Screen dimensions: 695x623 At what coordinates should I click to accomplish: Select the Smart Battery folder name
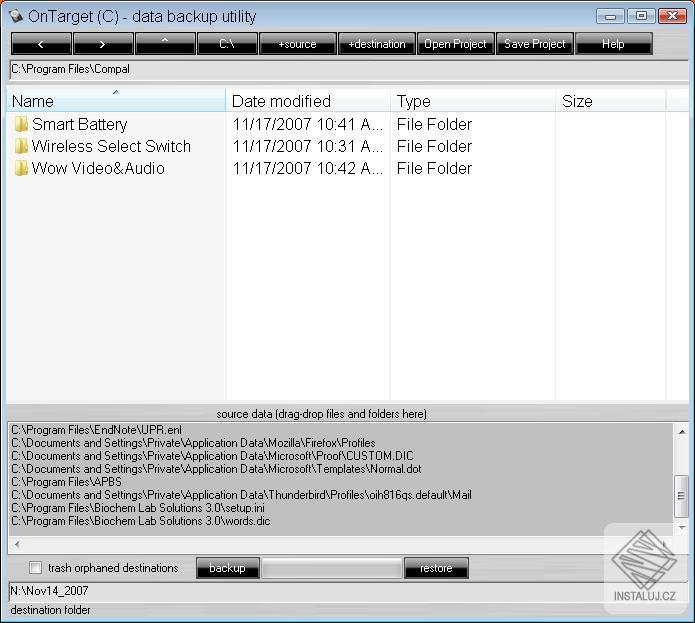[x=80, y=125]
